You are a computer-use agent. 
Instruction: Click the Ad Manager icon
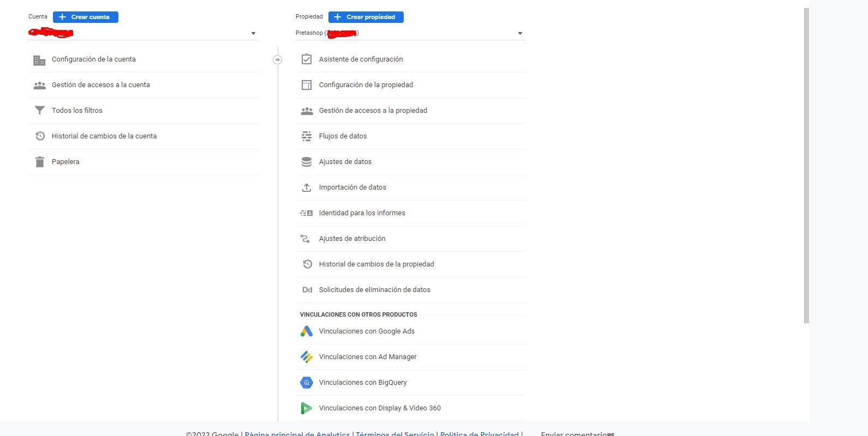(x=307, y=357)
